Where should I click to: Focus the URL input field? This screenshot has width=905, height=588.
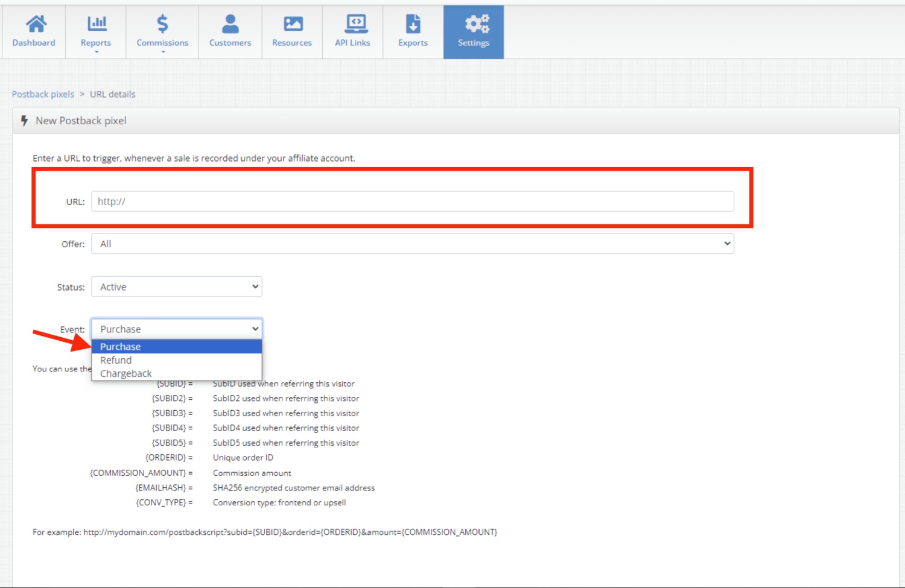pyautogui.click(x=413, y=201)
